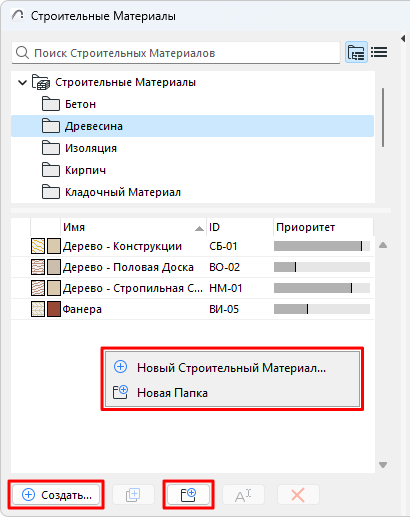Focus the Поиск Строительных Материалов search field
The image size is (410, 517).
click(176, 53)
